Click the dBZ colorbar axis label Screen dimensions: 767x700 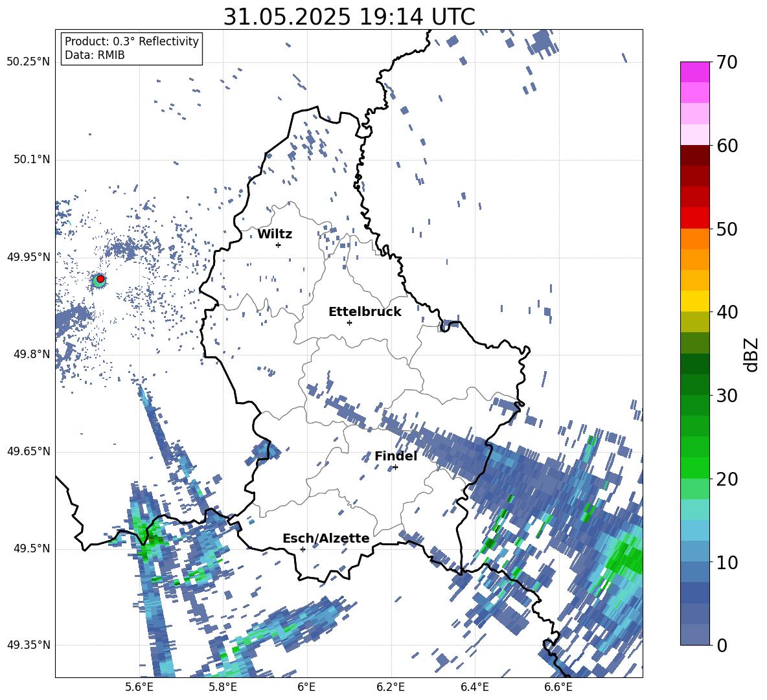(x=751, y=354)
